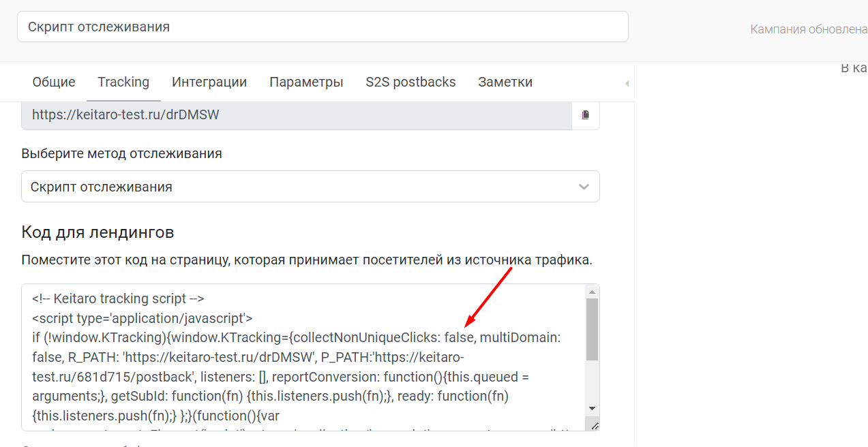Click the code textarea scrollbar thumb
This screenshot has height=447, width=868.
tap(592, 329)
